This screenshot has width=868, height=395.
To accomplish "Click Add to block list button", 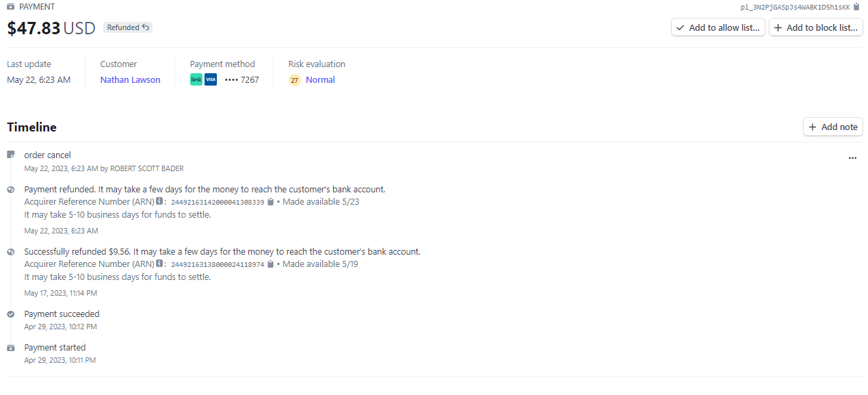I will (815, 27).
